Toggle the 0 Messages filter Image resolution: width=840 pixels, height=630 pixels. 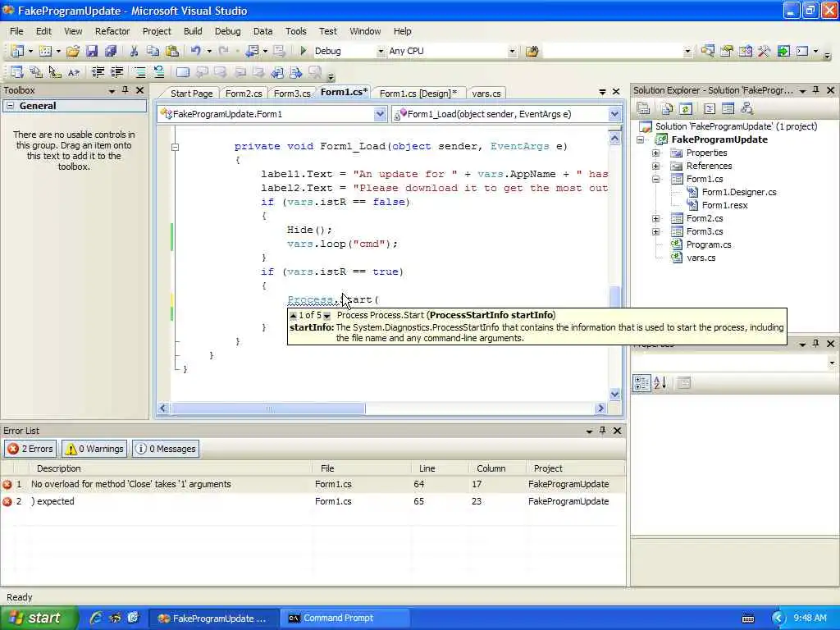166,449
